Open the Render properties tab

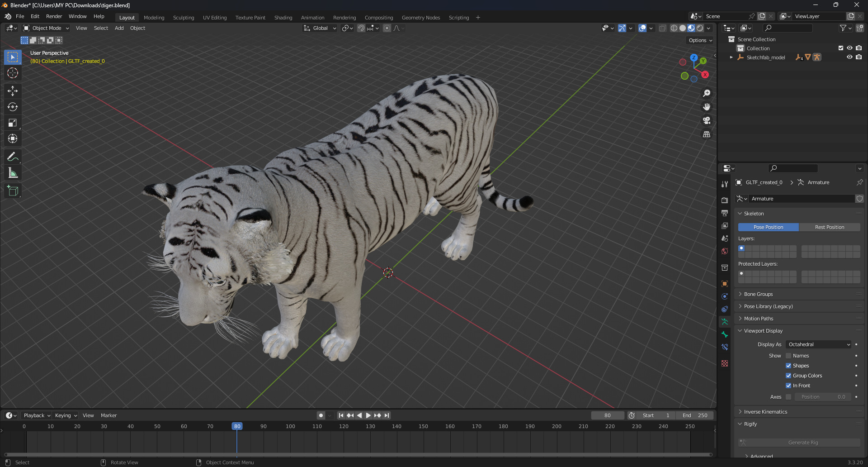coord(725,200)
